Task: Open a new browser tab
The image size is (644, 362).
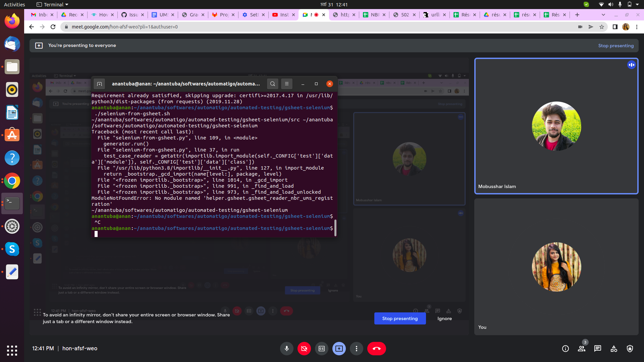Action: point(577,15)
